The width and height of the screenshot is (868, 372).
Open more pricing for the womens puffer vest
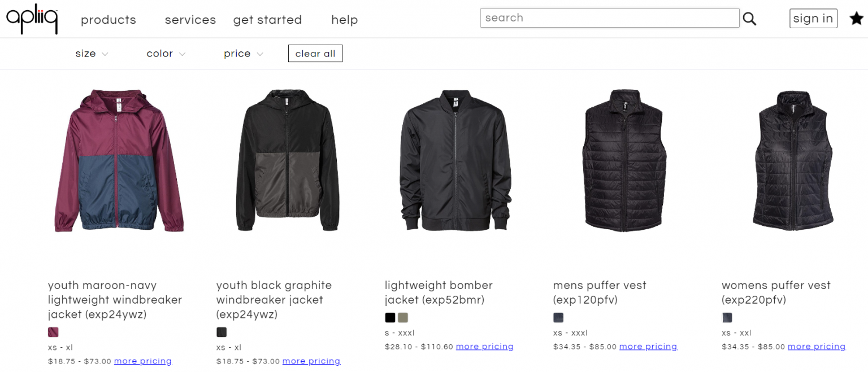click(x=817, y=346)
